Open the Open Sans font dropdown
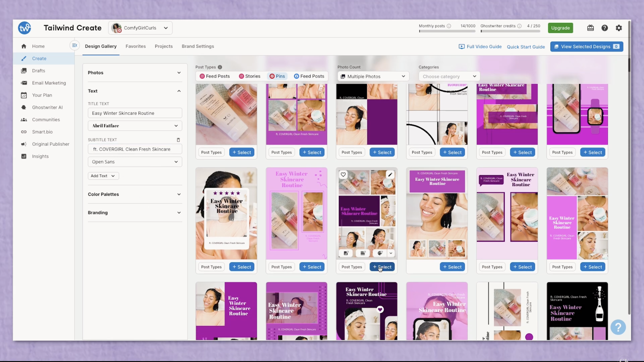Image resolution: width=644 pixels, height=362 pixels. pyautogui.click(x=135, y=162)
